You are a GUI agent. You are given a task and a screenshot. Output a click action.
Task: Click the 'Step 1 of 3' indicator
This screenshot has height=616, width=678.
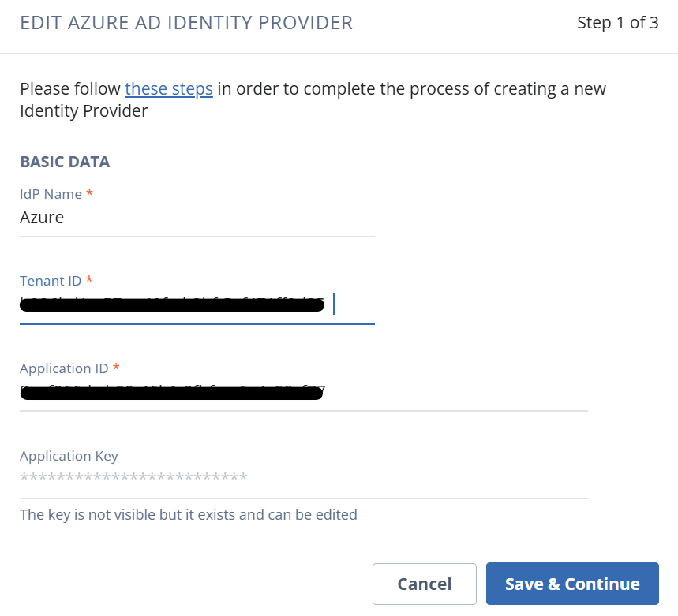tap(617, 23)
